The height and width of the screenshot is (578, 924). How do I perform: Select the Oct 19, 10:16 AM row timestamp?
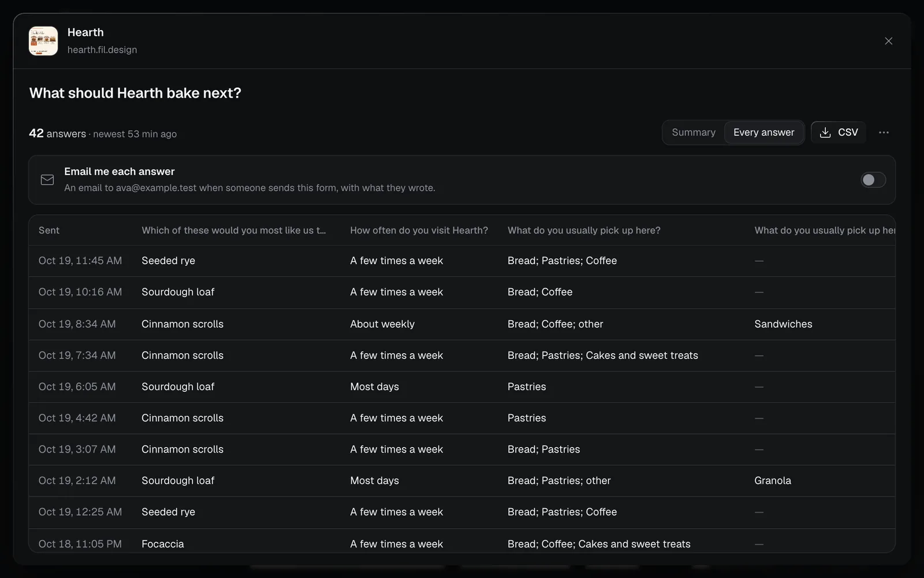click(x=80, y=292)
